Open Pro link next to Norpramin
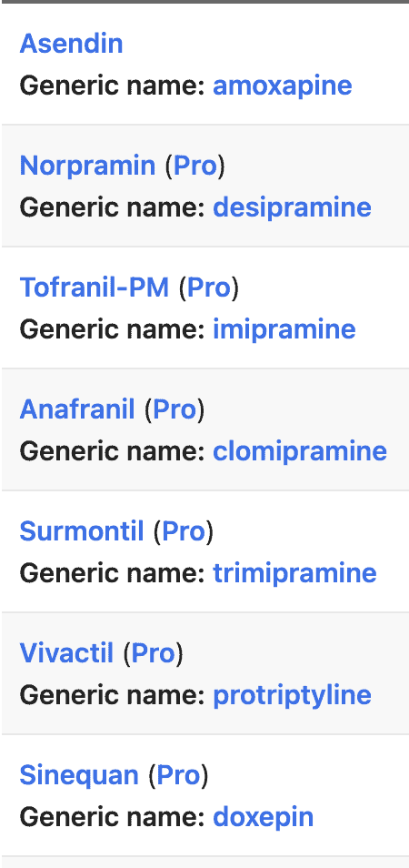Screen dimensions: 409x868 point(195,166)
